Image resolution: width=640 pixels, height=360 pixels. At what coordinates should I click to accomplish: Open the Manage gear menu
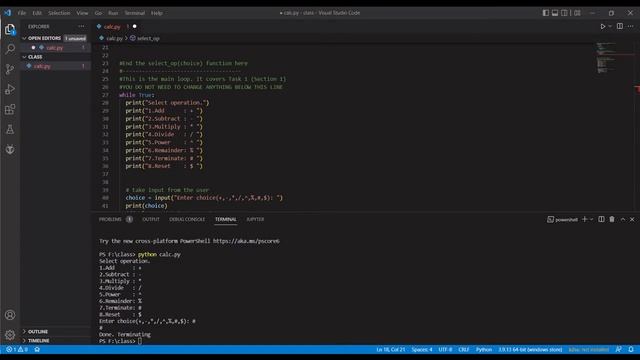point(10,335)
